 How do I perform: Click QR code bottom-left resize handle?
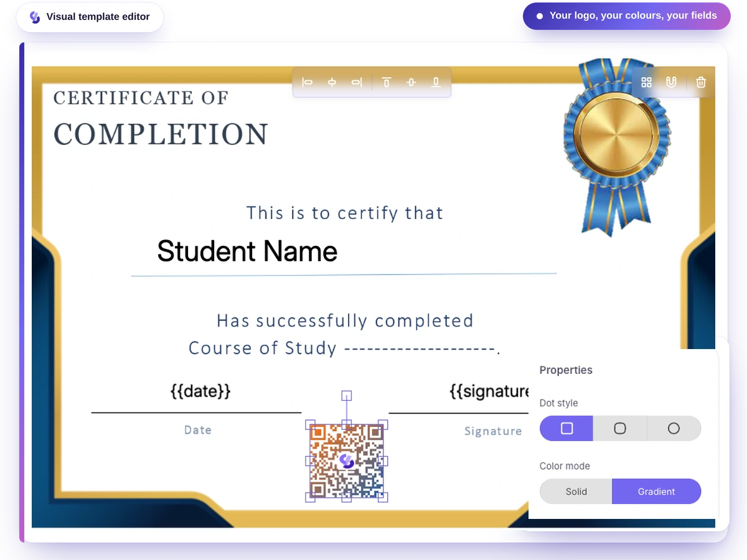point(310,497)
